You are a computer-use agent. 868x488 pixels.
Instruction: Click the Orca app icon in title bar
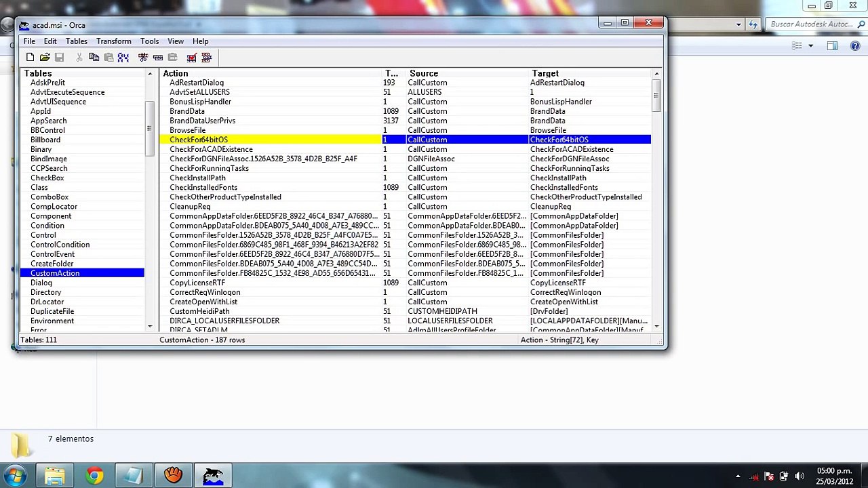pyautogui.click(x=24, y=25)
